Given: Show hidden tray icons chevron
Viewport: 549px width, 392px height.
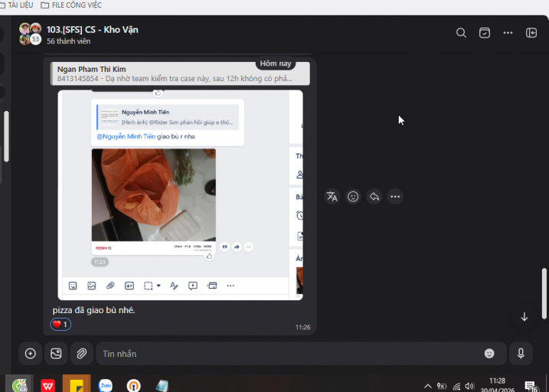Looking at the screenshot, I should coord(428,387).
